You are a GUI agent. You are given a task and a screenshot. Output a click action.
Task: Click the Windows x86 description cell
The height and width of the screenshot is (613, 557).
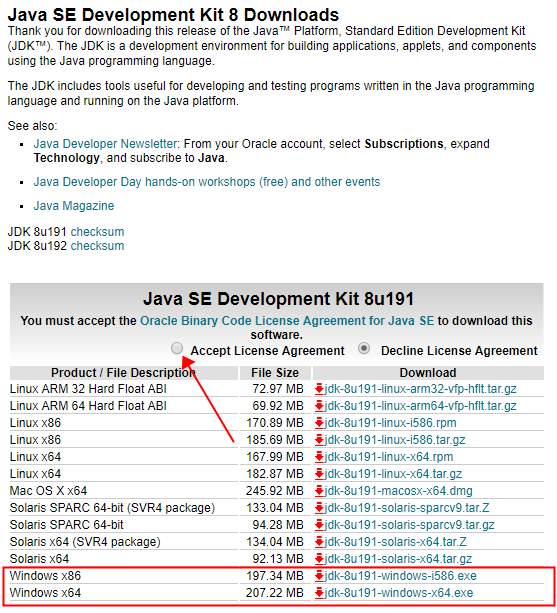coord(124,576)
